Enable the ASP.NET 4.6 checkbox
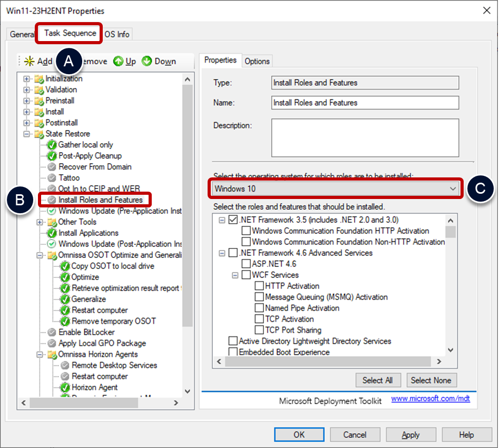Screen dimensions: 500x448 (246, 264)
